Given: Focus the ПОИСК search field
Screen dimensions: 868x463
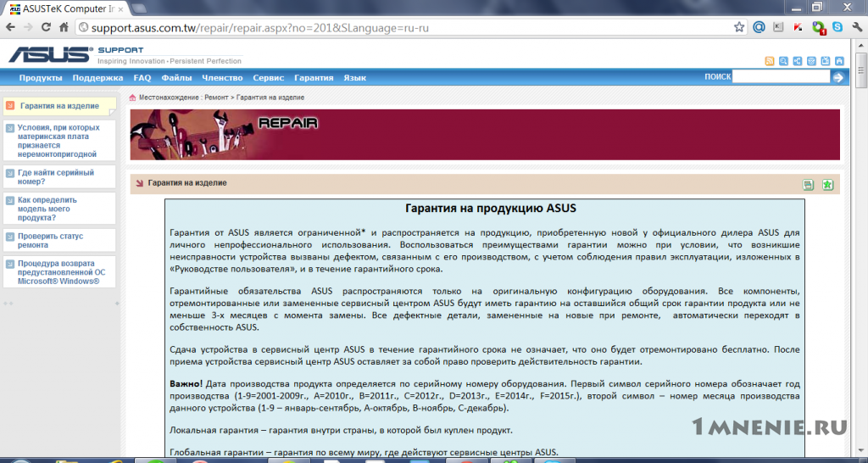Looking at the screenshot, I should 781,77.
